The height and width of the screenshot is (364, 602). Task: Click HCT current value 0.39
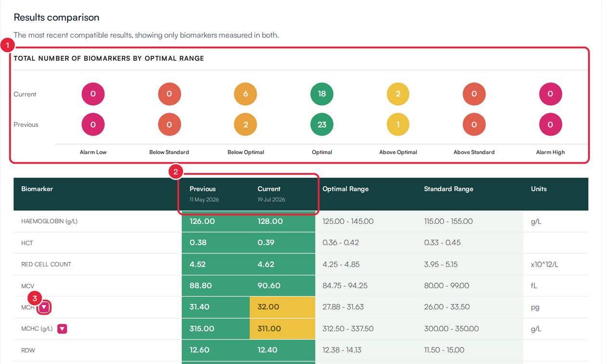(x=266, y=243)
